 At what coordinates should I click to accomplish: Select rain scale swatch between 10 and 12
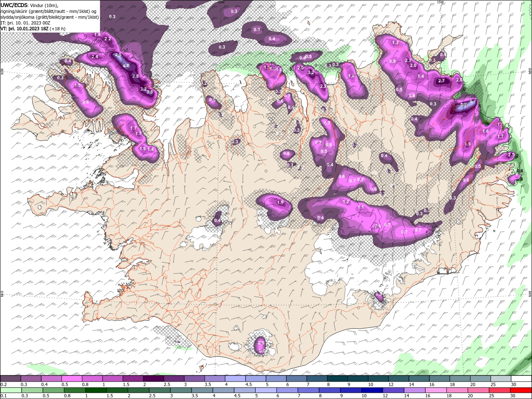coord(372,390)
